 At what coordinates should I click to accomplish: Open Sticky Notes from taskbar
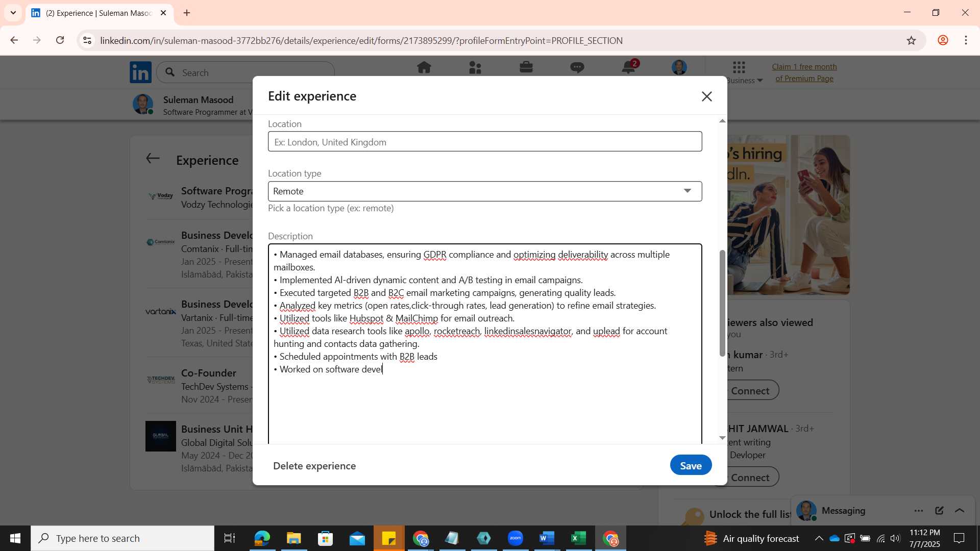(x=389, y=538)
